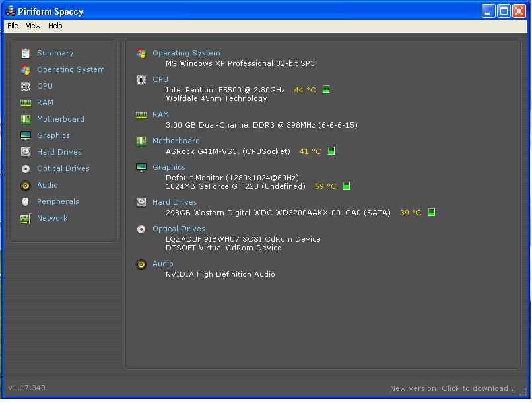Click the Motherboard icon in sidebar

[26, 119]
